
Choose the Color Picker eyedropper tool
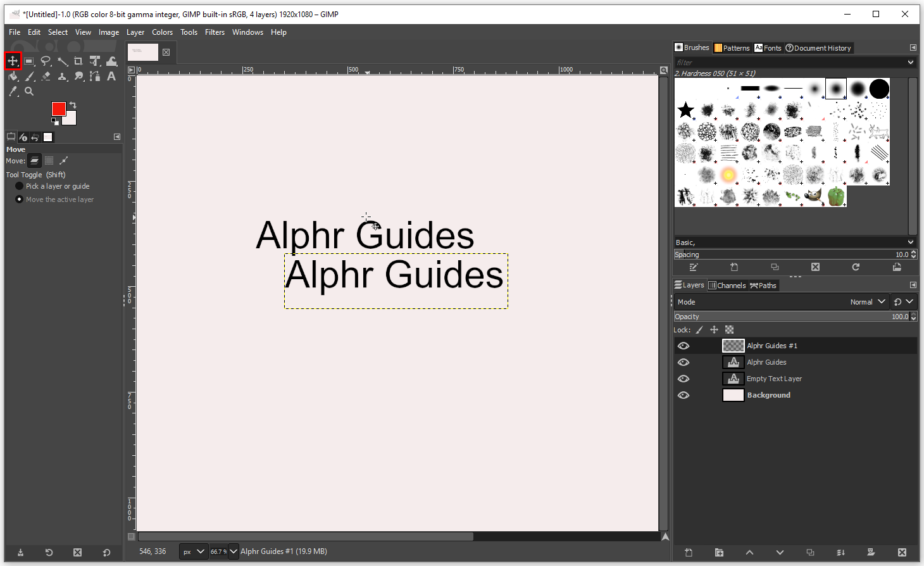point(13,91)
